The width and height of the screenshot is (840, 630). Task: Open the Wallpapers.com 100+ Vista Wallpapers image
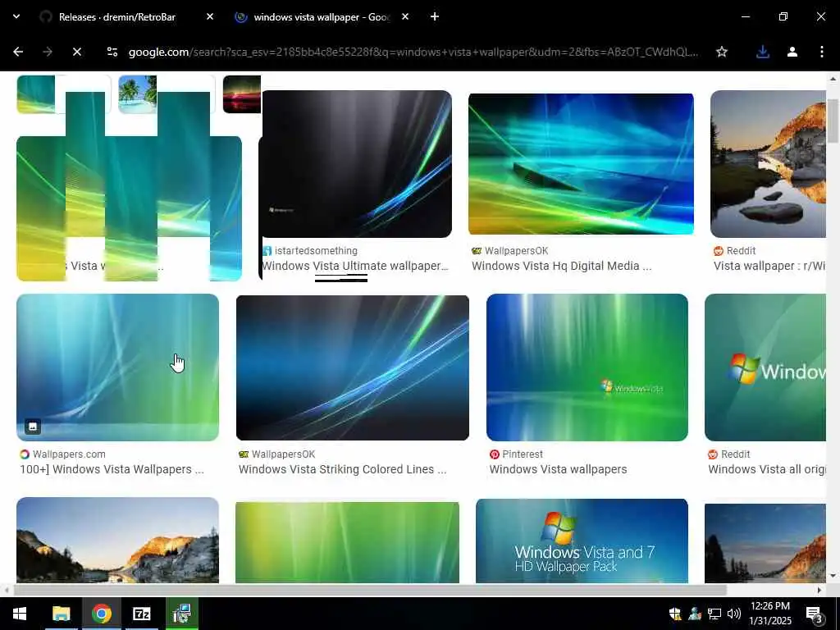(x=118, y=367)
